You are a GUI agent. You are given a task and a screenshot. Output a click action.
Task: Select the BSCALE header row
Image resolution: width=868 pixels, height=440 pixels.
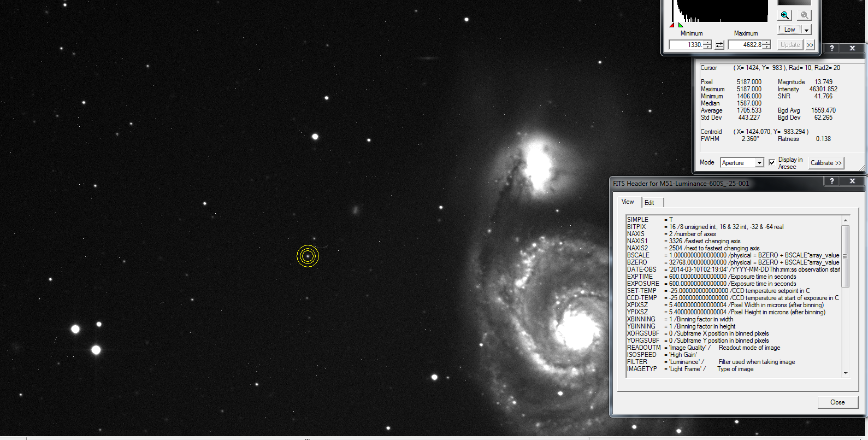[733, 255]
